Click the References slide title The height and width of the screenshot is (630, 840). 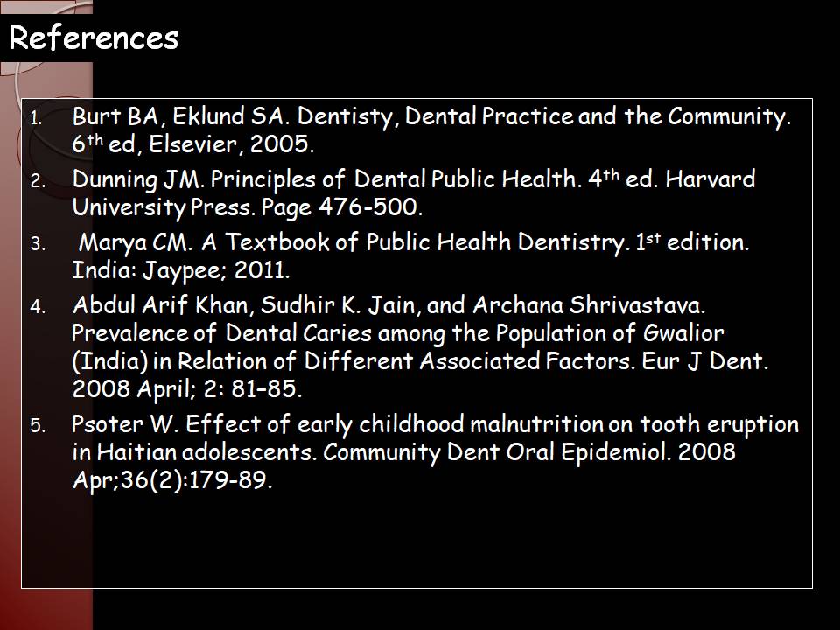click(x=93, y=38)
